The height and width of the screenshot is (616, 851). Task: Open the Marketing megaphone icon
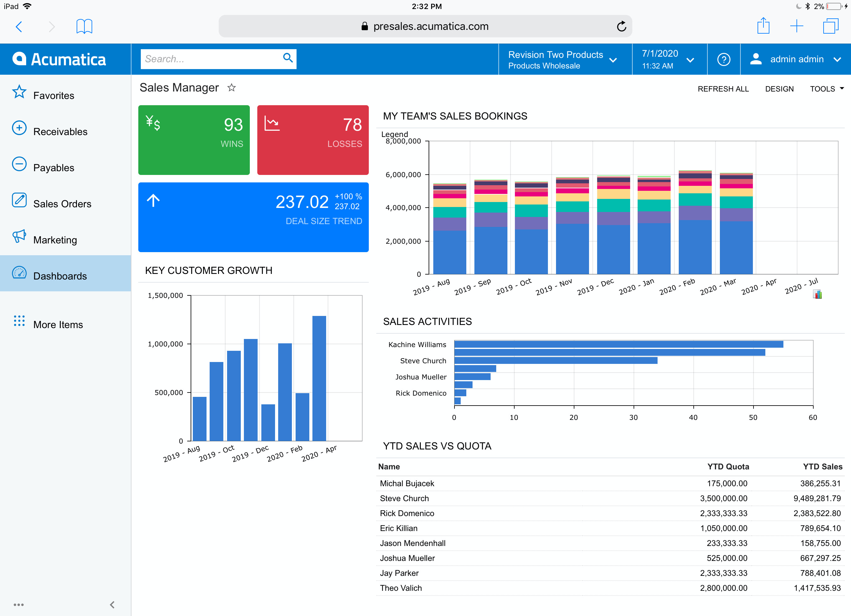[x=19, y=237]
